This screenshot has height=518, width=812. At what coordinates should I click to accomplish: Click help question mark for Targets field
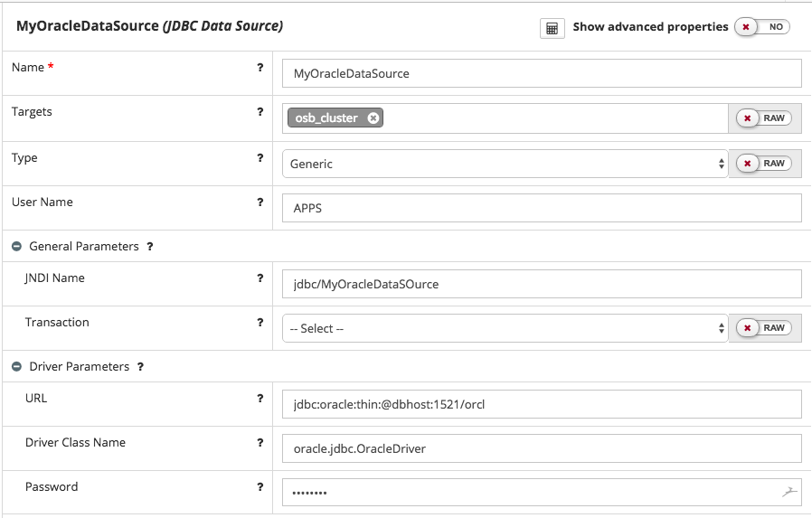[260, 112]
